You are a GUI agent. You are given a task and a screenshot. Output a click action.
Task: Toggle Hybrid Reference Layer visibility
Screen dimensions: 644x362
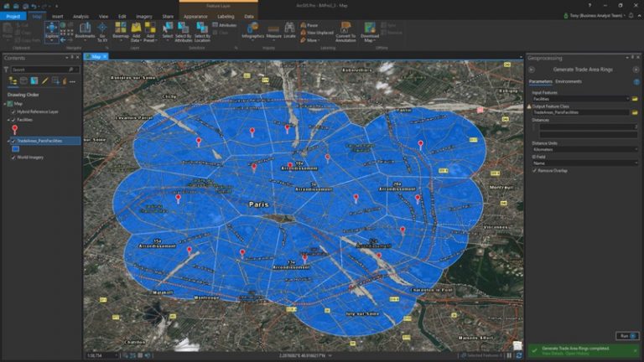[x=13, y=111]
